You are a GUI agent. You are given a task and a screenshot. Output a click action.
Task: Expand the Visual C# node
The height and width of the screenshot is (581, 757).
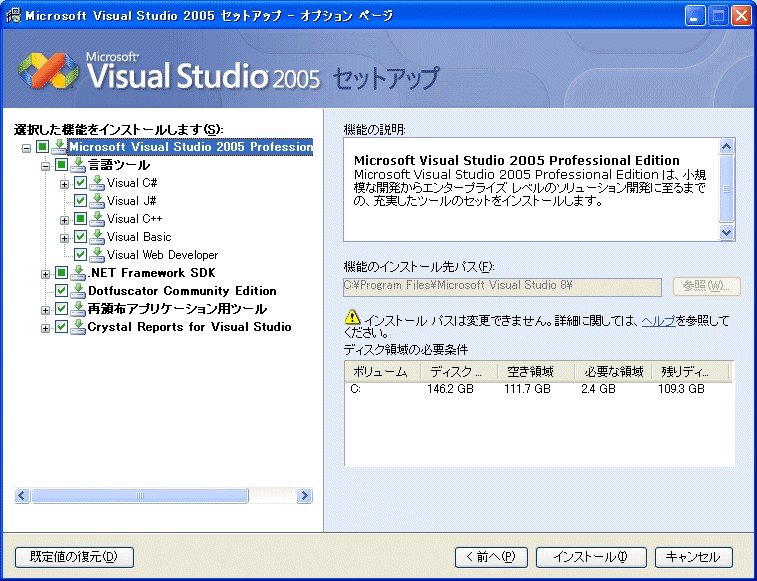pos(64,184)
